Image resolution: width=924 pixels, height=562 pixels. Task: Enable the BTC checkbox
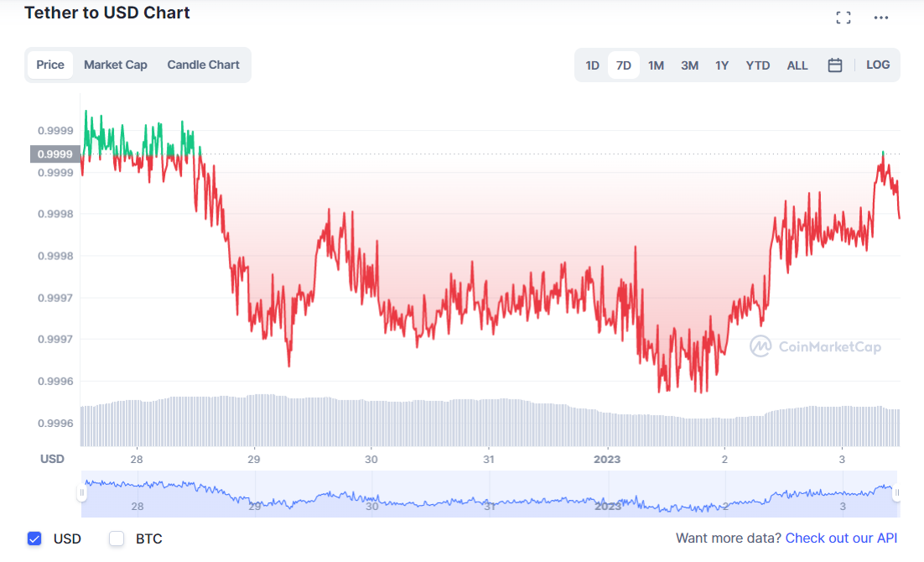[116, 539]
